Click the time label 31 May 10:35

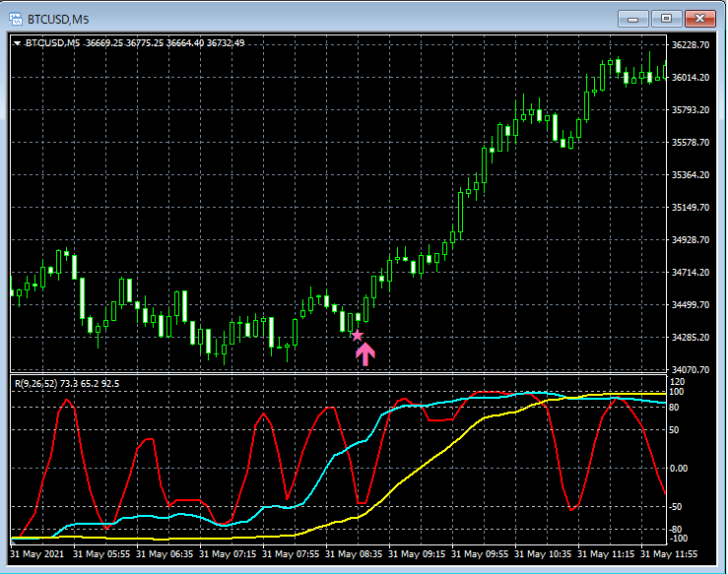(543, 554)
